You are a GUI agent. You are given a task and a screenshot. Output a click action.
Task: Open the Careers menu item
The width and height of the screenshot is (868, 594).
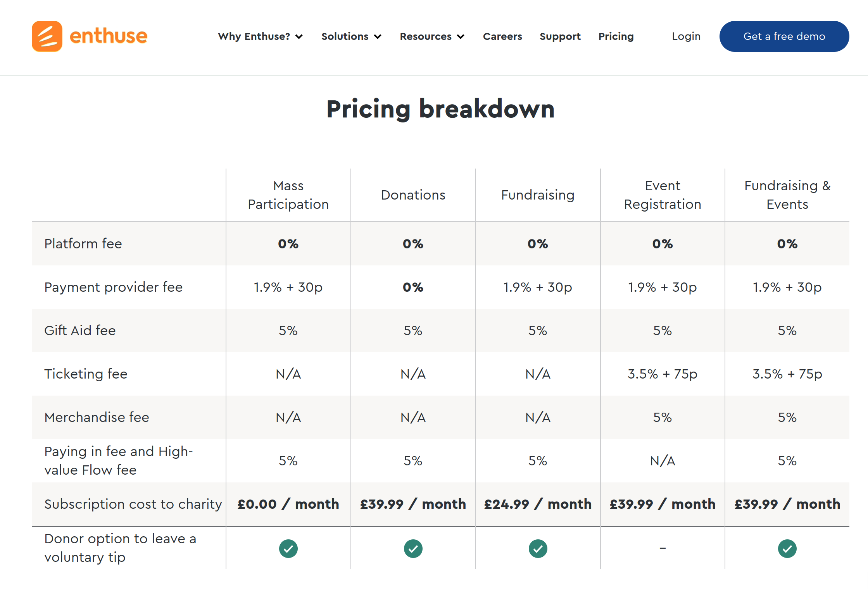[502, 36]
